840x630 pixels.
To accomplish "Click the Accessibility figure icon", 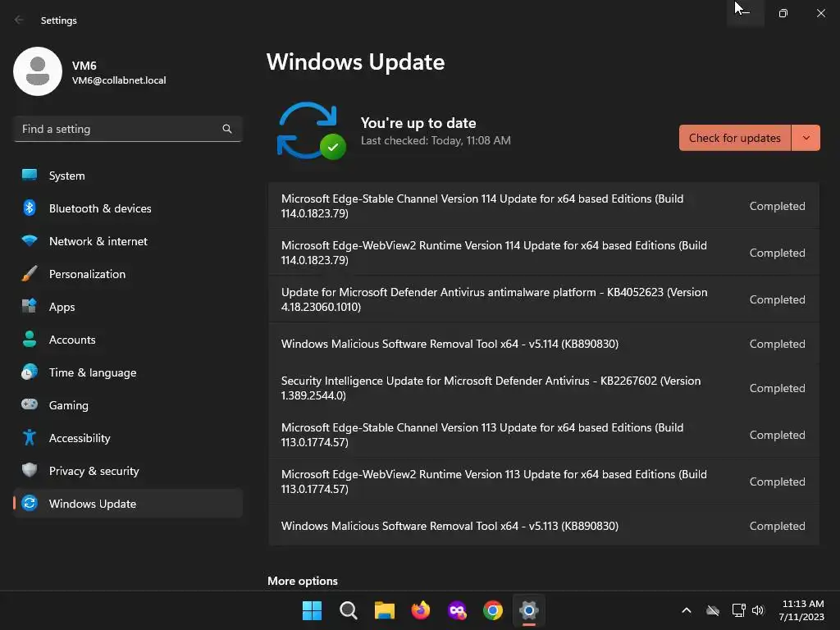I will click(x=30, y=438).
